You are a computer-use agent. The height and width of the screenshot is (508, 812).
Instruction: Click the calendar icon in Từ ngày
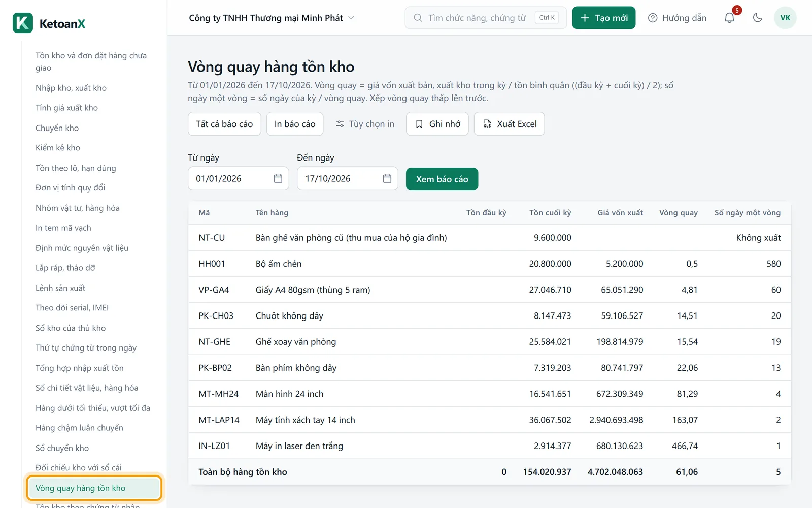tap(278, 178)
